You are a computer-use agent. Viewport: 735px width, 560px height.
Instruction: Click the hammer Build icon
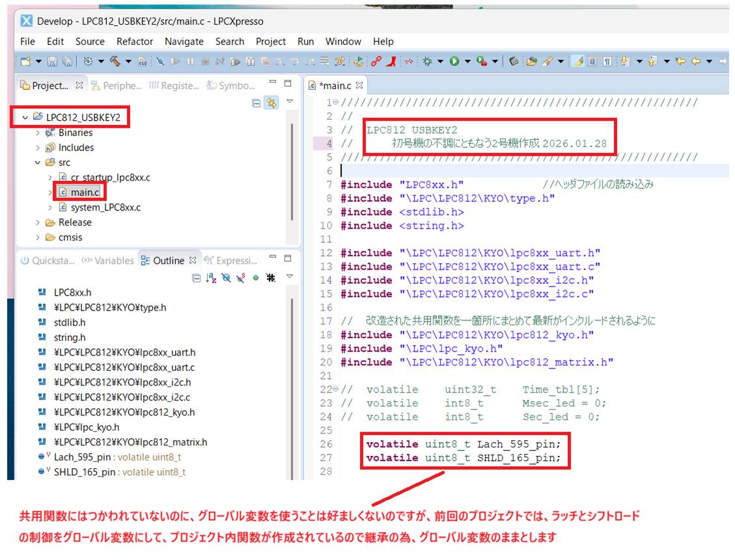pyautogui.click(x=115, y=61)
